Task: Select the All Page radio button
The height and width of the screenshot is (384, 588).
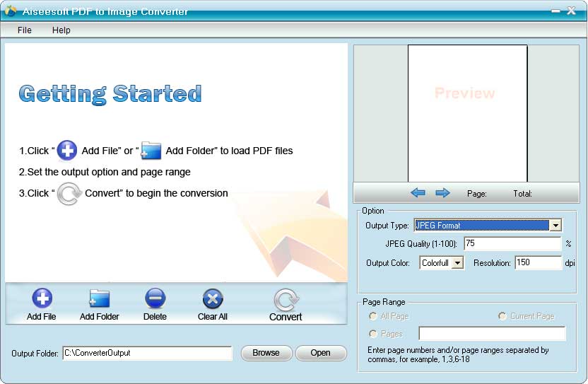Action: tap(372, 316)
